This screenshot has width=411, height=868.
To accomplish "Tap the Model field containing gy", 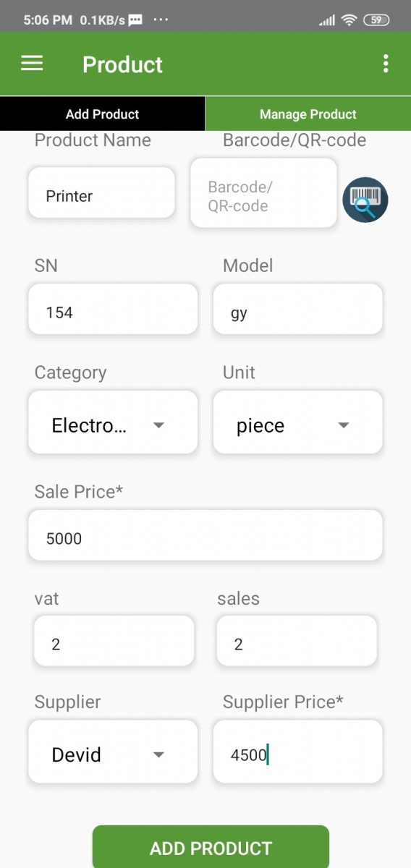I will point(297,310).
